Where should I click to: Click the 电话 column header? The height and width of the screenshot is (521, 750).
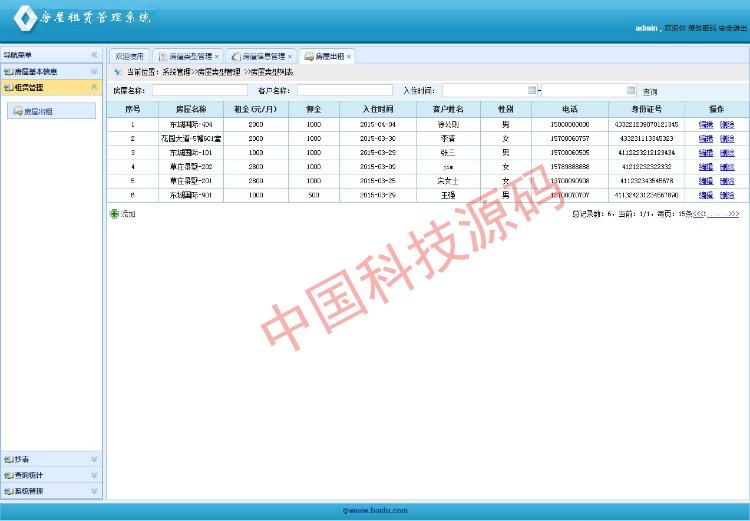(x=570, y=109)
